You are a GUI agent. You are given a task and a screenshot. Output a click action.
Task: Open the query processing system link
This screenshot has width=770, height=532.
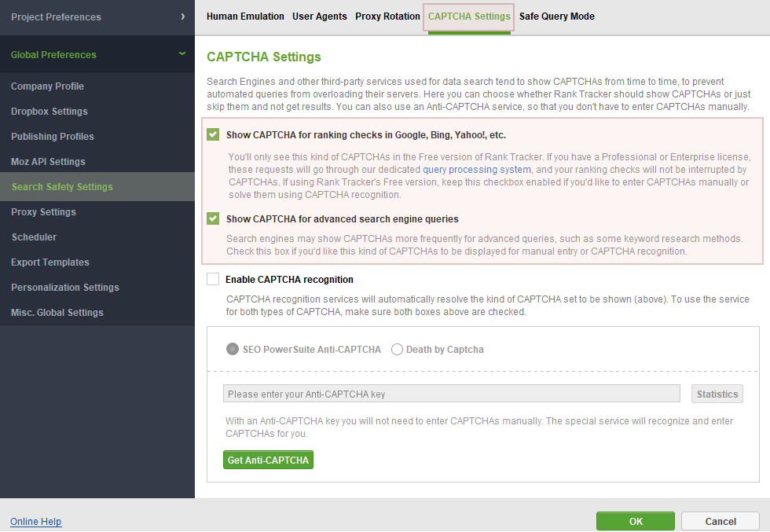[477, 170]
